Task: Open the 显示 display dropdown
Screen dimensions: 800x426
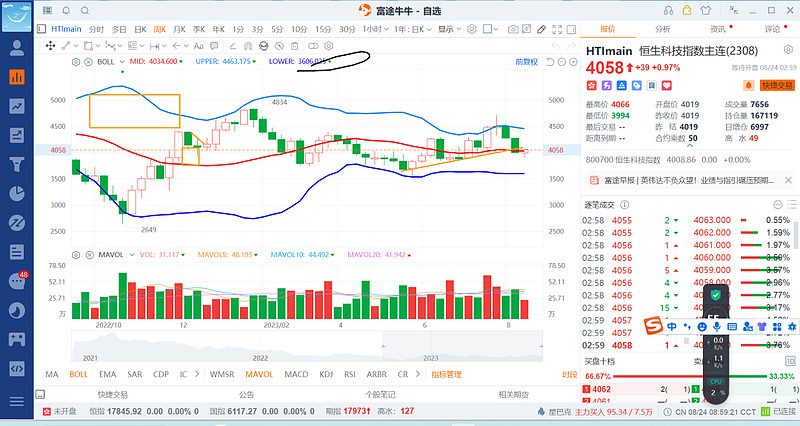Action: point(449,29)
